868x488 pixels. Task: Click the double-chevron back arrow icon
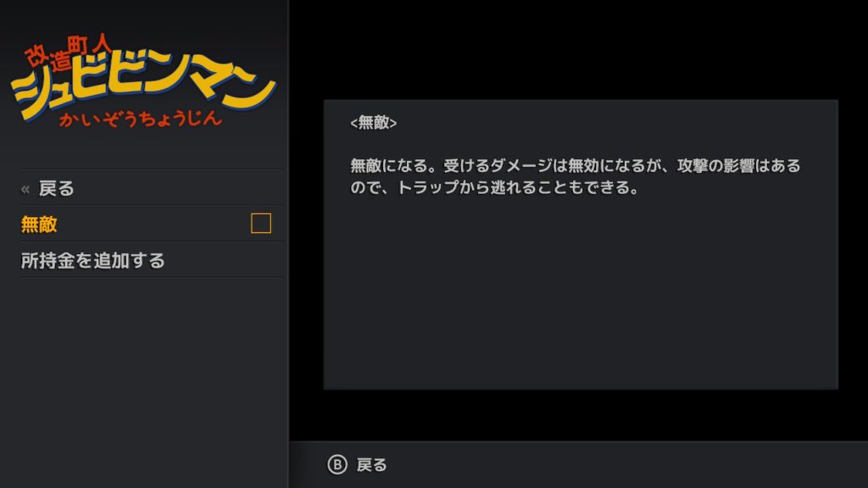point(25,189)
